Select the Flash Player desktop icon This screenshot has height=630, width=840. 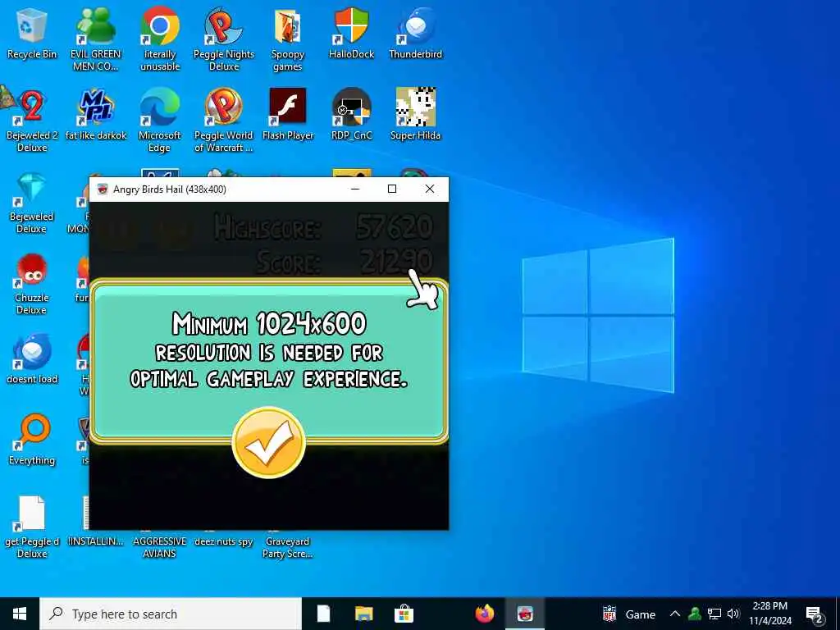288,115
